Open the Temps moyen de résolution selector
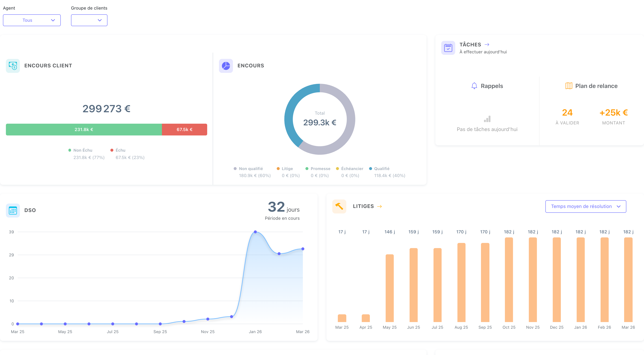Viewport: 644px width, 355px height. click(x=585, y=206)
